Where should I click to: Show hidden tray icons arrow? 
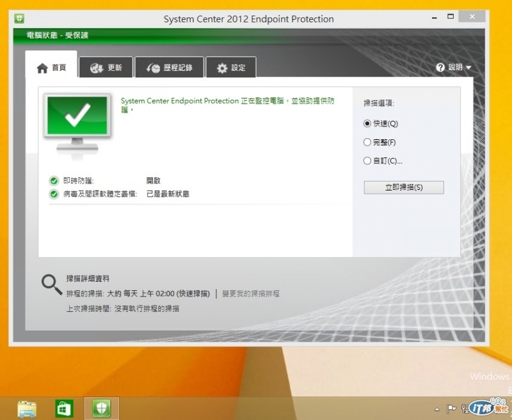(x=437, y=409)
